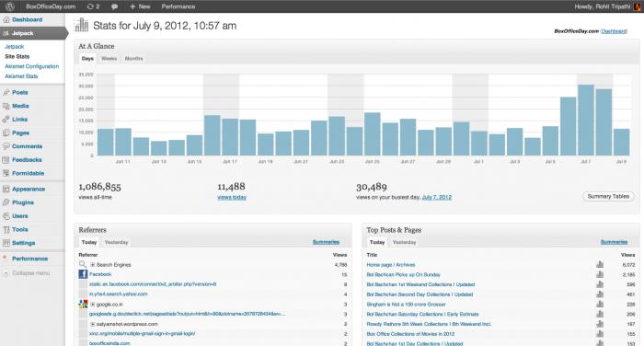Open the Posts sidebar menu
The height and width of the screenshot is (346, 644).
tap(20, 92)
